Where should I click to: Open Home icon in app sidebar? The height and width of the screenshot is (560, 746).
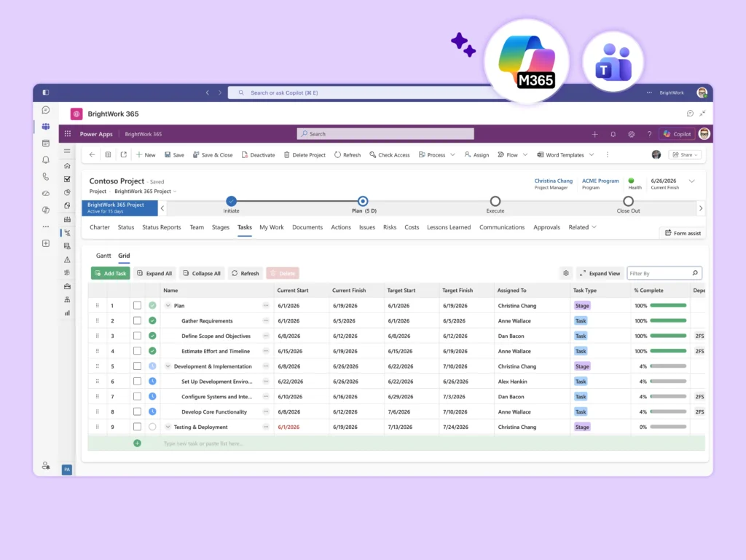[67, 166]
